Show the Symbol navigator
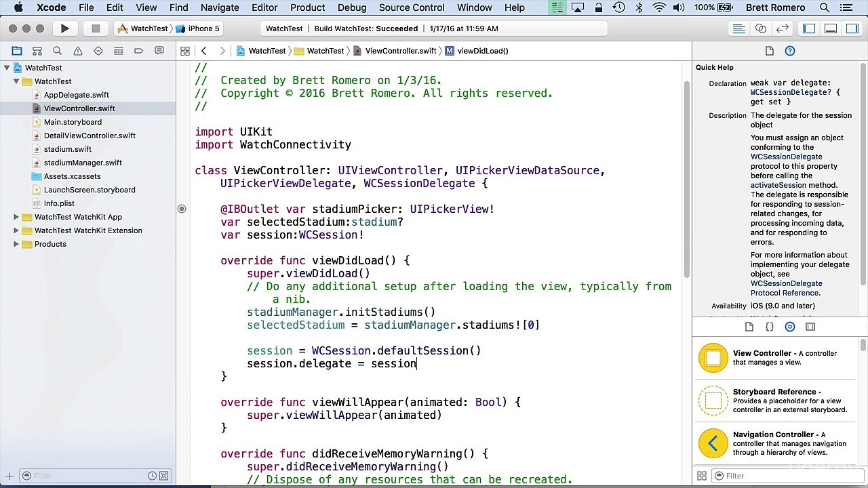Viewport: 868px width, 488px height. (37, 51)
